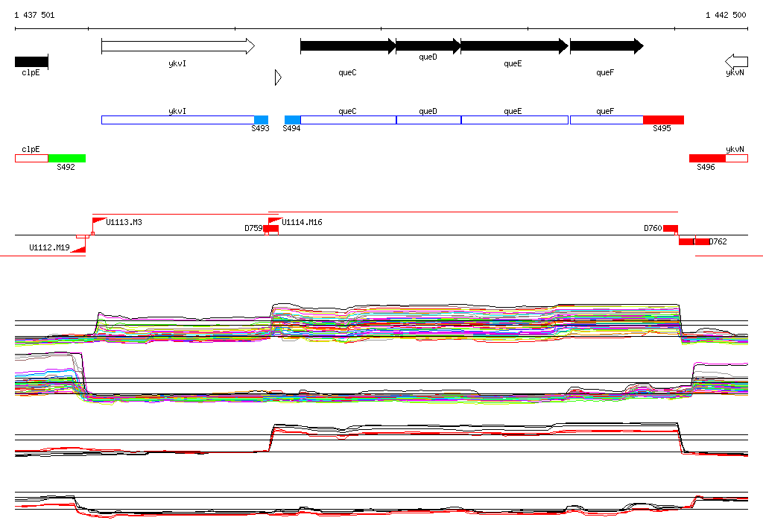Select the blue-outlined queE annotation box
763x532 pixels.
pyautogui.click(x=515, y=120)
